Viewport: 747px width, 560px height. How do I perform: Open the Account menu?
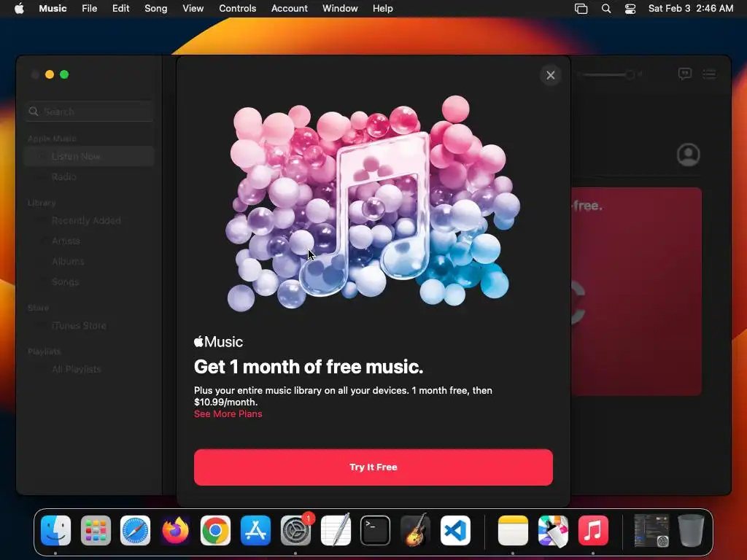(x=289, y=9)
